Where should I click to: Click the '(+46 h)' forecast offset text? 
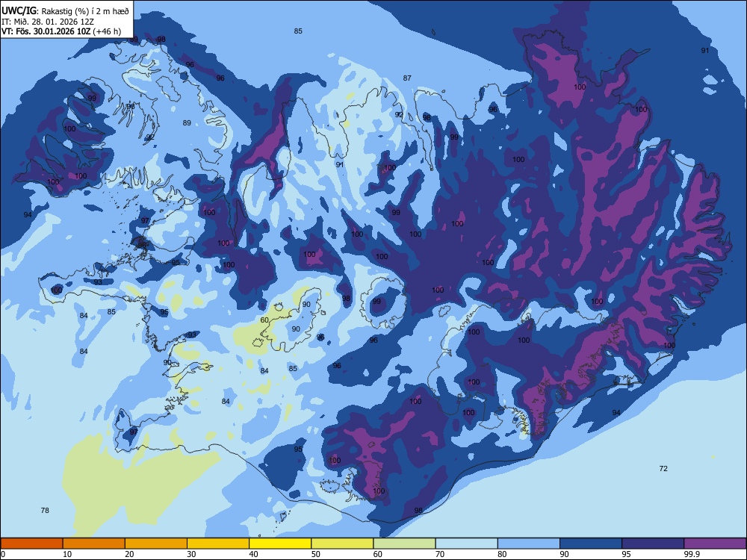(x=107, y=31)
